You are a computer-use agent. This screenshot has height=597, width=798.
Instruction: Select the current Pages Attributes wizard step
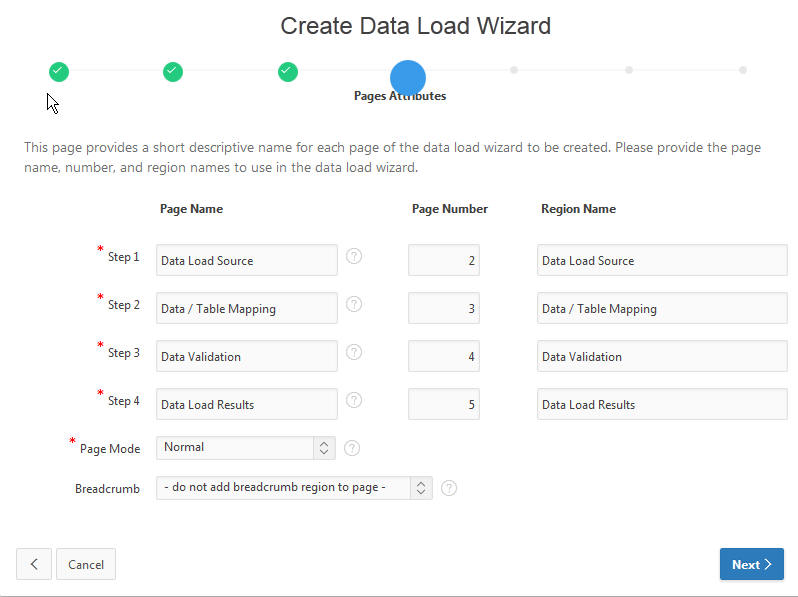(x=408, y=77)
